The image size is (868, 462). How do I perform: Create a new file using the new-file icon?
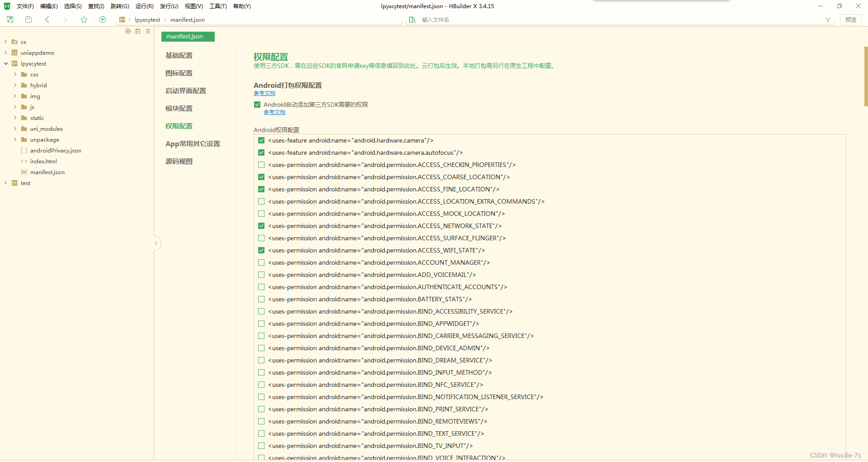(9, 19)
